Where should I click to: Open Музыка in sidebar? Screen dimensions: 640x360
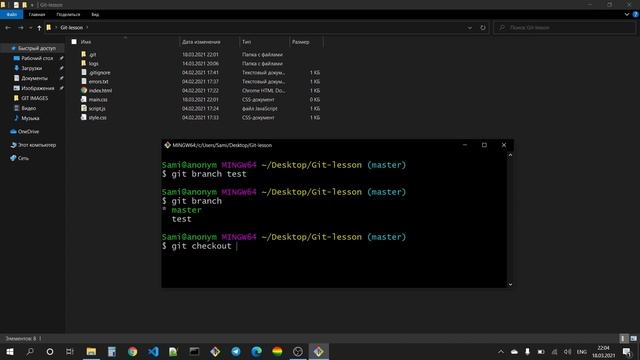(x=30, y=118)
